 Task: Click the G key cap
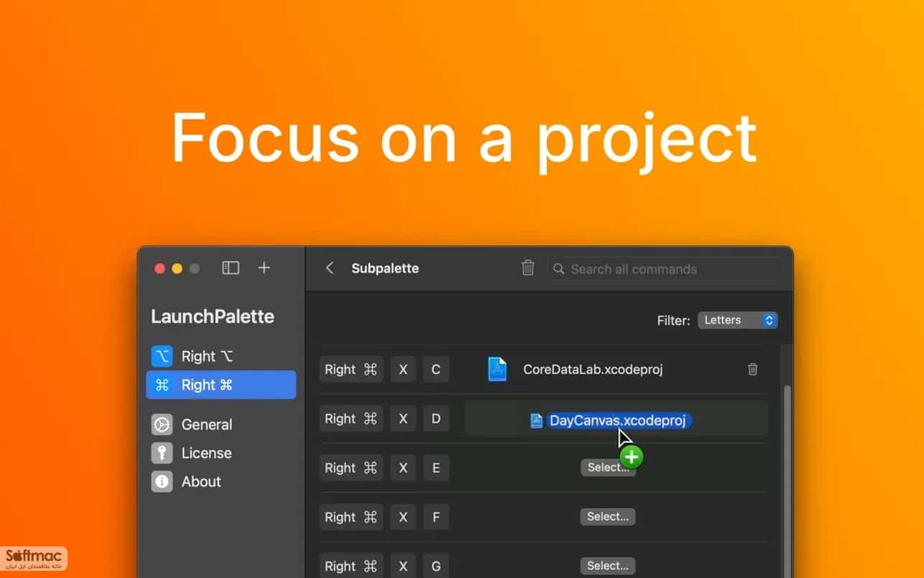click(435, 566)
